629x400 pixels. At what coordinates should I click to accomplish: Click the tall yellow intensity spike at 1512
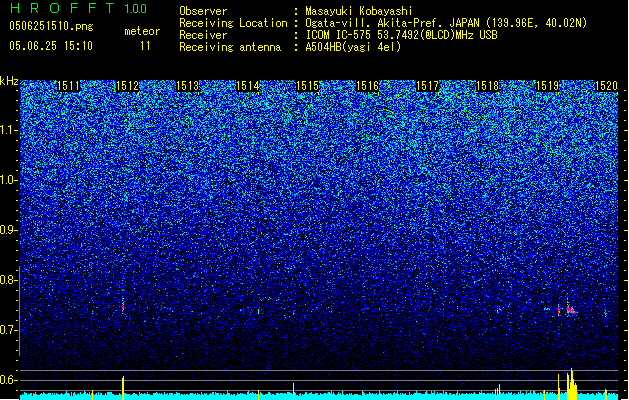coord(123,388)
